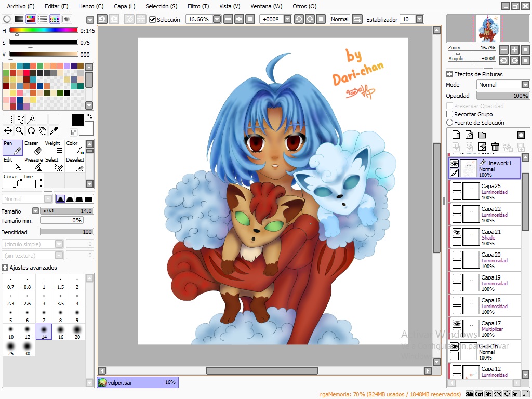Adjust the Hue slider bar
The image size is (532, 399).
coord(44,30)
